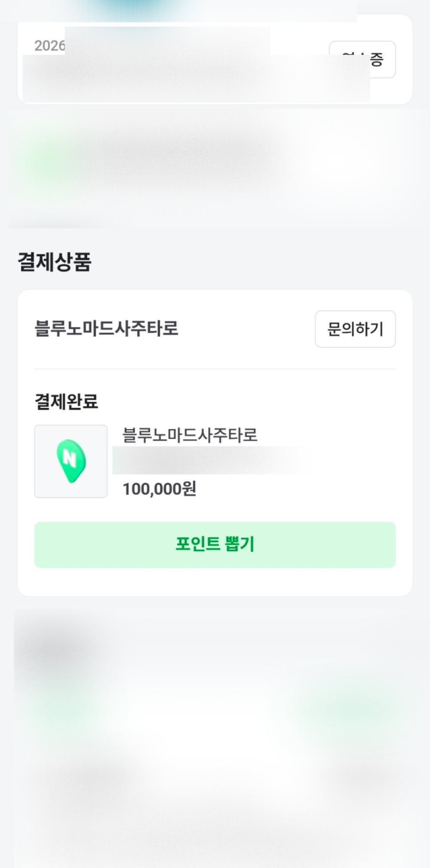
Task: Tap the 결제상품 section heading
Action: tap(54, 262)
